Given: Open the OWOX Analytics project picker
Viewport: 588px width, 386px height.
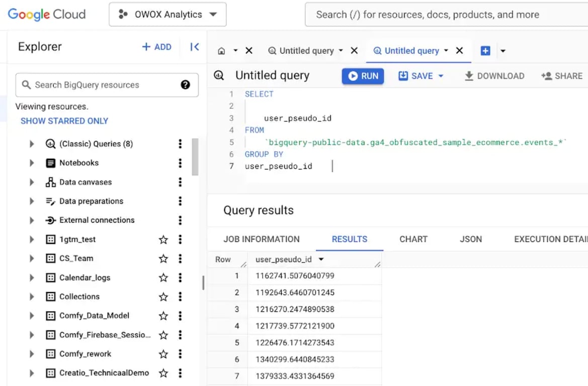Looking at the screenshot, I should [x=167, y=14].
